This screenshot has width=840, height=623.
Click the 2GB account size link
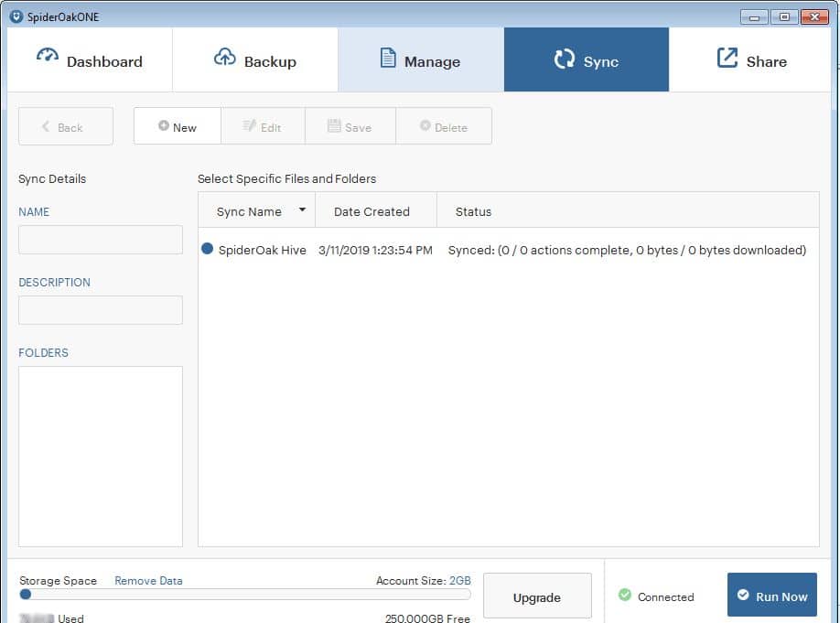(x=459, y=581)
